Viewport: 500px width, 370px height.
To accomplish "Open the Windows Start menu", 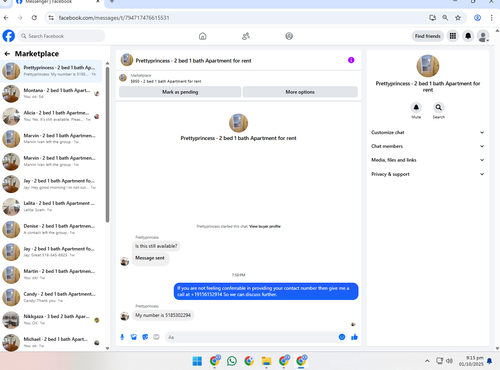I will point(197,361).
